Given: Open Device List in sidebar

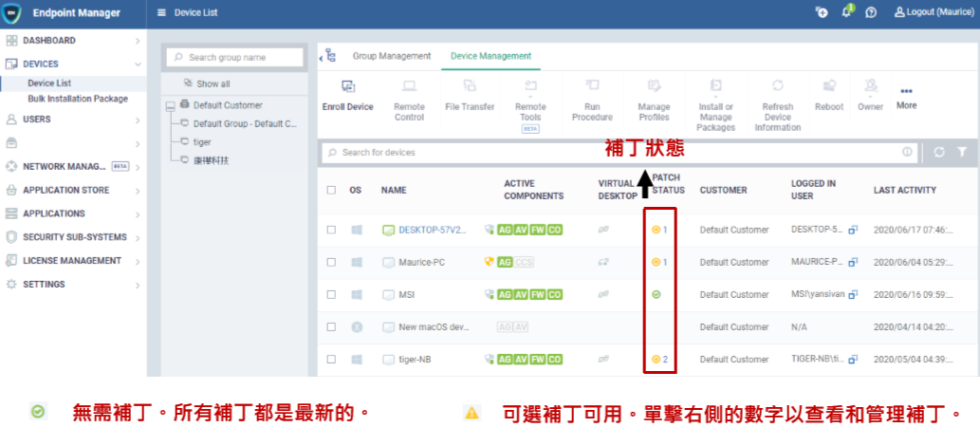Looking at the screenshot, I should coord(49,84).
